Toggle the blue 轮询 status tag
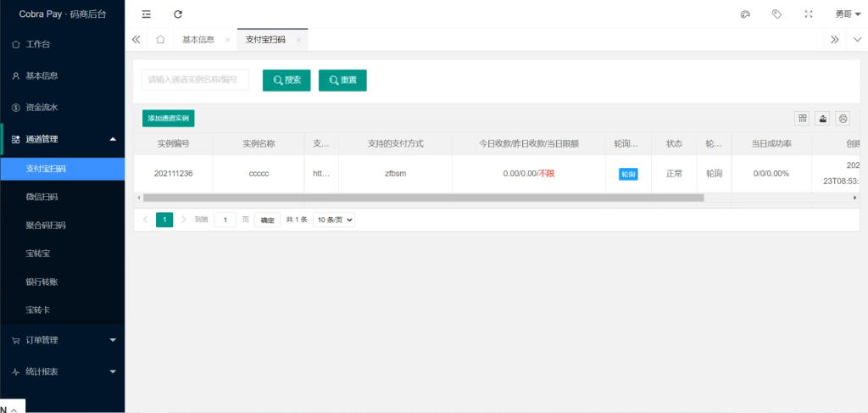 point(628,174)
